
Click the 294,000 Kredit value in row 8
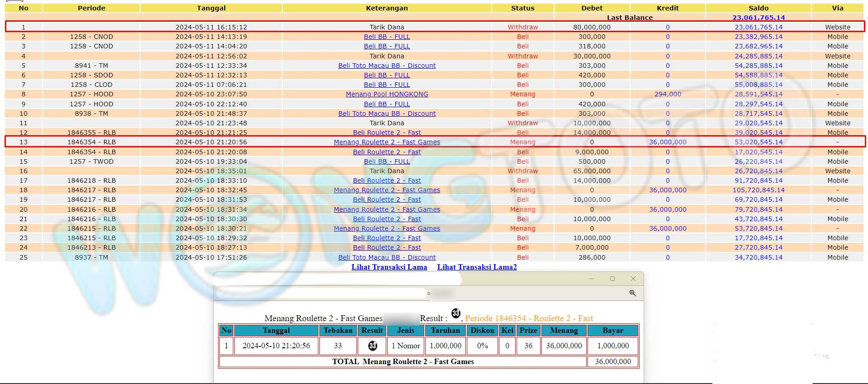point(667,94)
